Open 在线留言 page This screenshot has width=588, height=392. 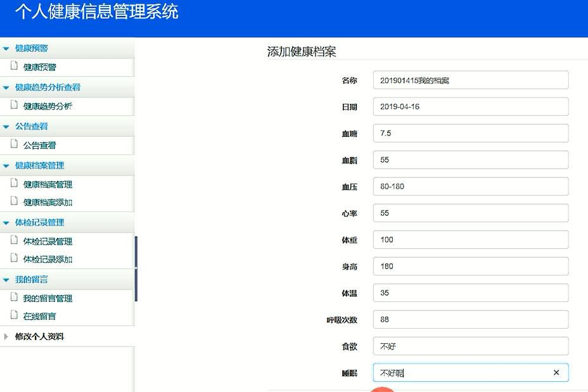39,316
